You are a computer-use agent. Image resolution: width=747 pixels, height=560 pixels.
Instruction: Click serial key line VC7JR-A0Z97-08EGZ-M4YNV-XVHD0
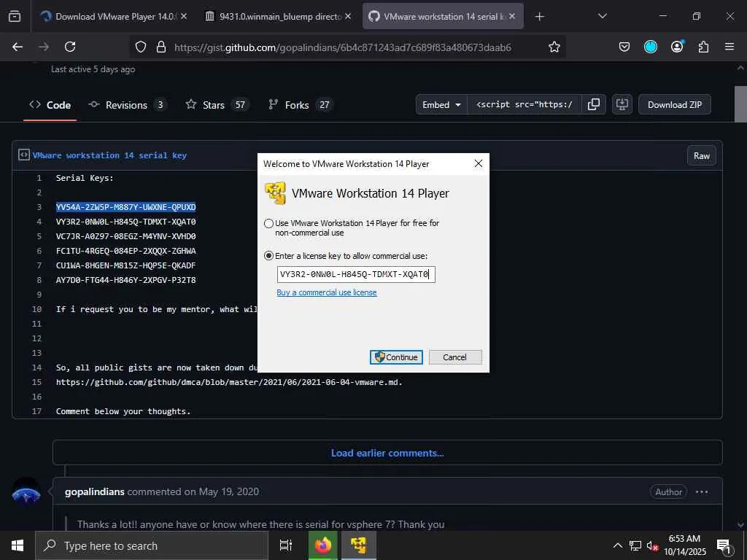[x=125, y=236]
